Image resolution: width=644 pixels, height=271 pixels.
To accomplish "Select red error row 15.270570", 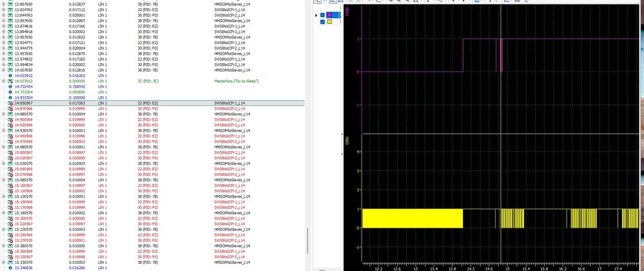I will [152, 240].
